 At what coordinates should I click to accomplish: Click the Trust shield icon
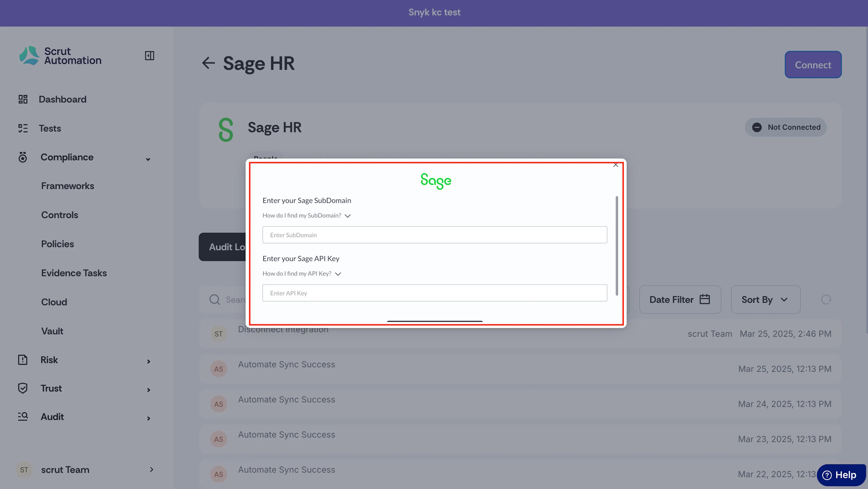click(x=23, y=388)
